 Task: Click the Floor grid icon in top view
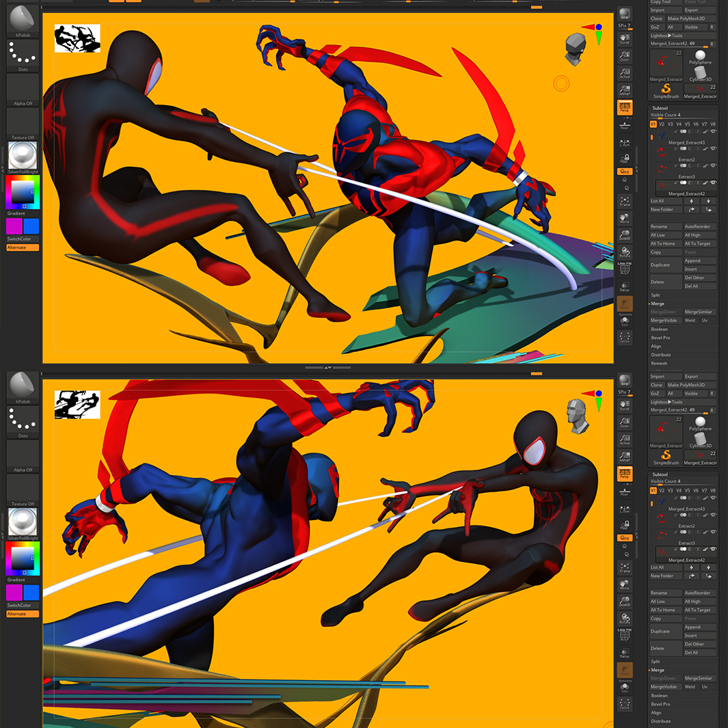(625, 124)
